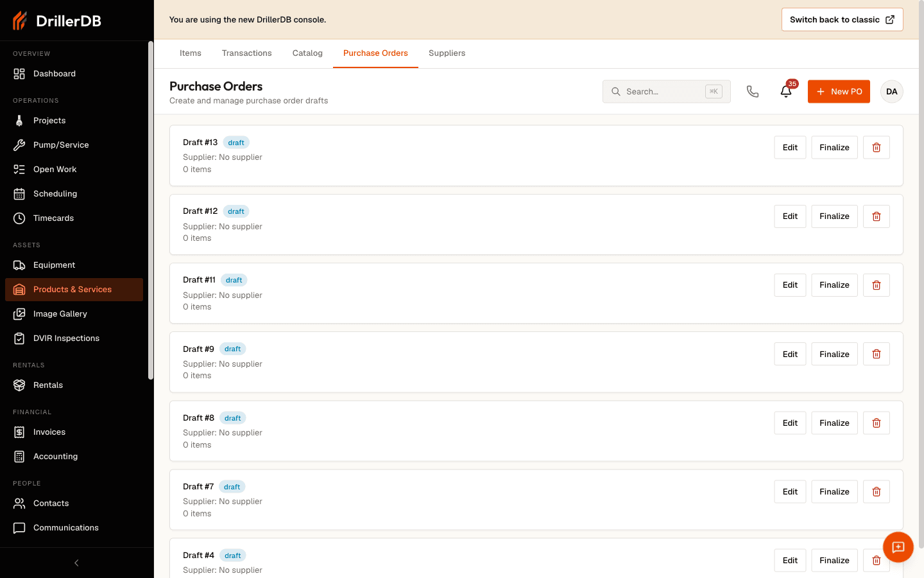Edit Draft #9

(x=790, y=355)
